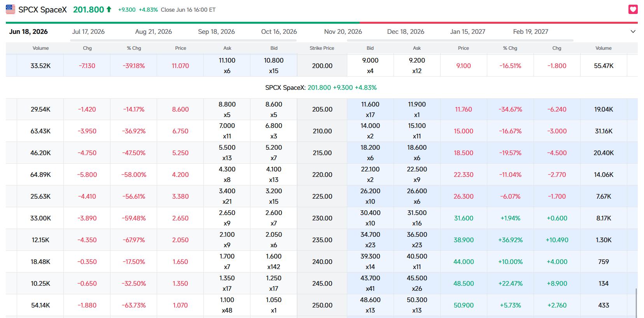Screen dimensions: 644x318
Task: Select the Oct 16, 2026 expiration tab
Action: tap(279, 31)
